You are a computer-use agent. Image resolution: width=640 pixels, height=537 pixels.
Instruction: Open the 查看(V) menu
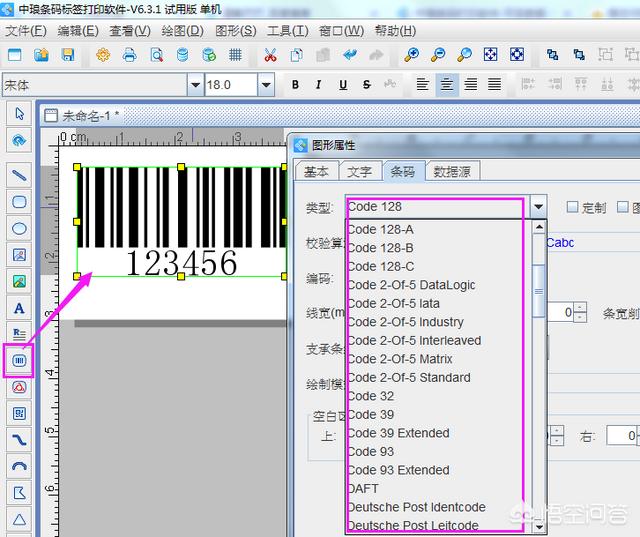(130, 31)
